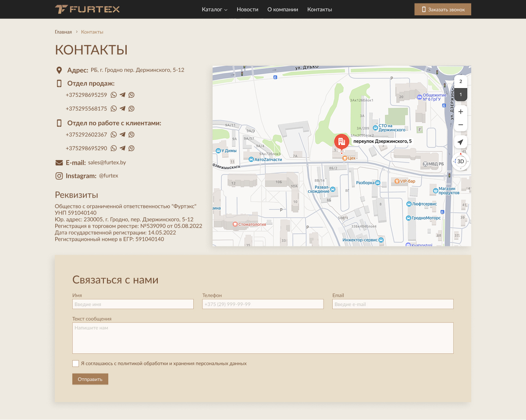Switch map to floor 2
Viewport: 526px width, 420px height.
click(x=461, y=82)
